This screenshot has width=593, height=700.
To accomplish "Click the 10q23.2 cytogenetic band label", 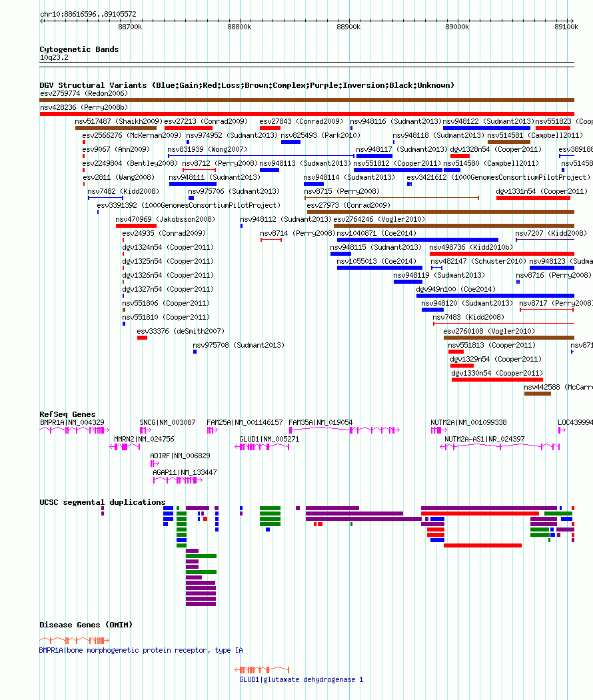I will 54,57.
